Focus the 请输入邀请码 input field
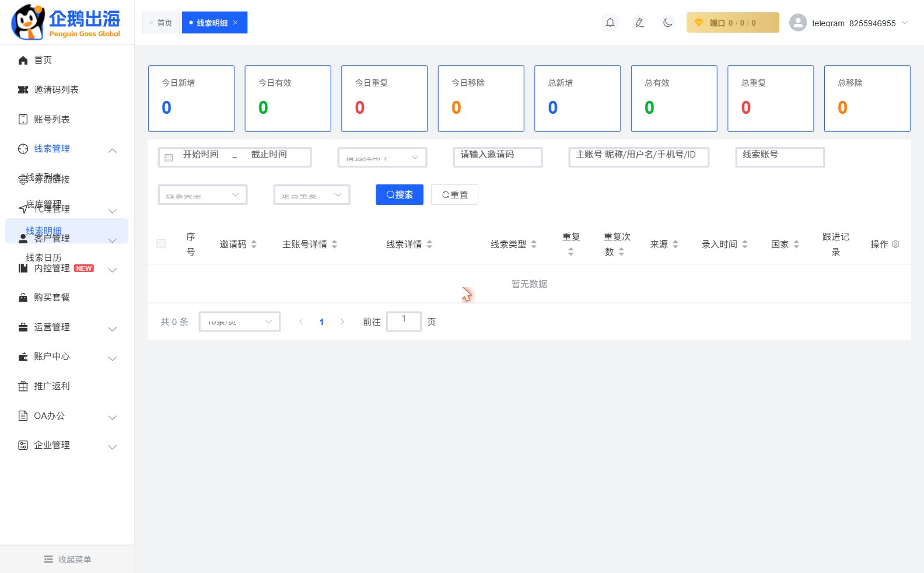Screen dimensions: 924x573 pos(498,158)
